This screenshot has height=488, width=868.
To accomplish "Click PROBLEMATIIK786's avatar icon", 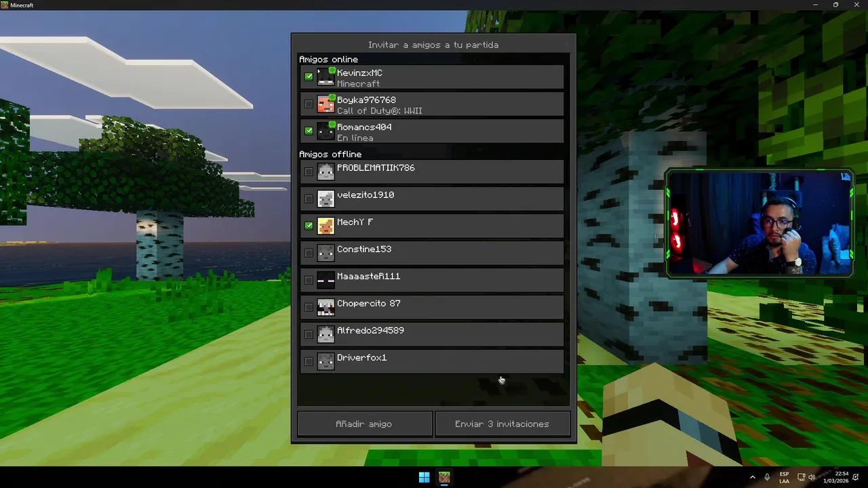I will click(326, 172).
